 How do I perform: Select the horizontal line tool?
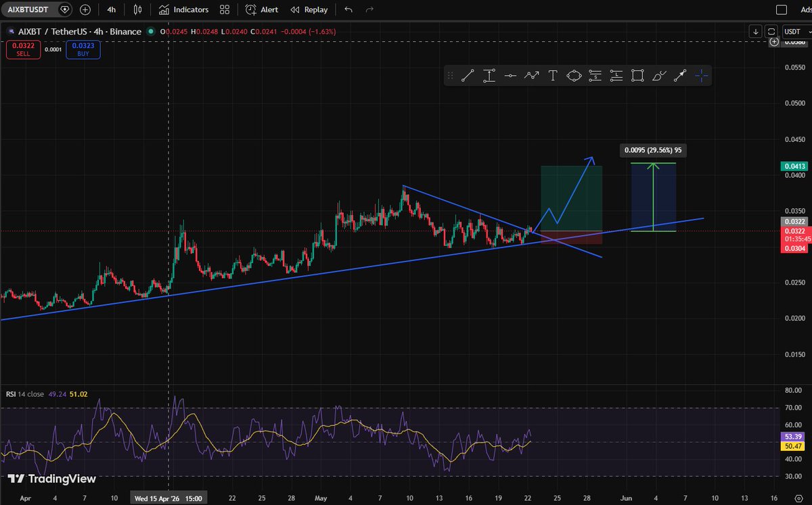[510, 76]
